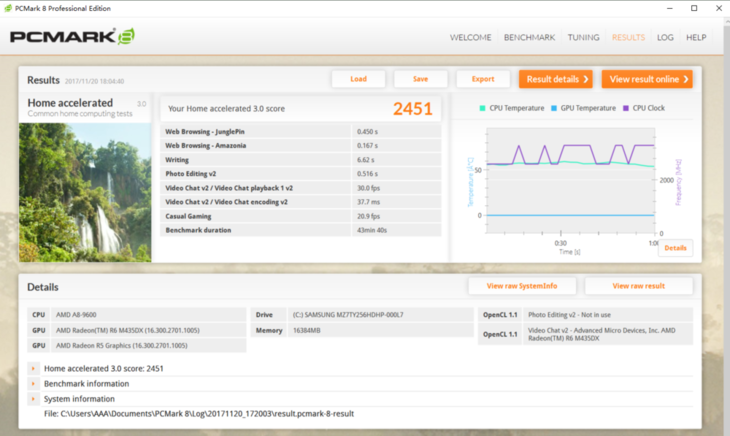The image size is (730, 436).
Task: Go to the TUNING tab
Action: [583, 38]
